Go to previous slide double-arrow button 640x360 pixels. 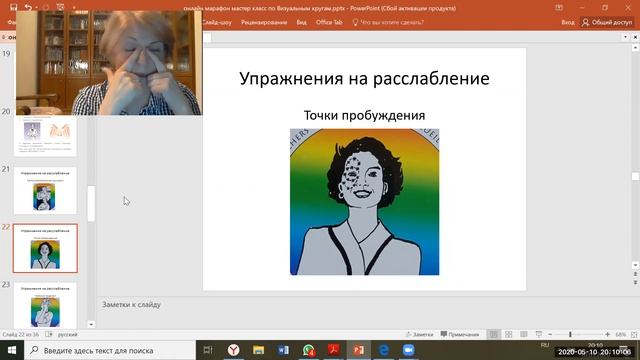pos(635,274)
